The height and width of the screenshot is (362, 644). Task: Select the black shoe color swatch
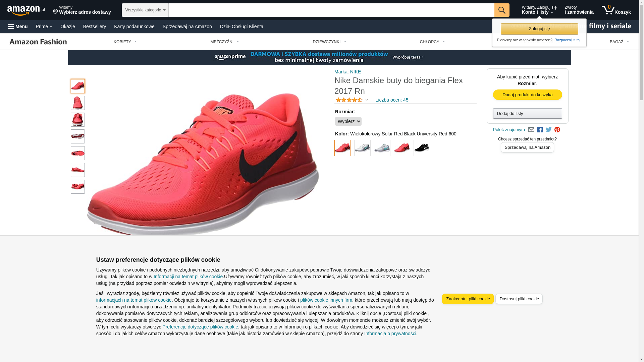pos(422,148)
